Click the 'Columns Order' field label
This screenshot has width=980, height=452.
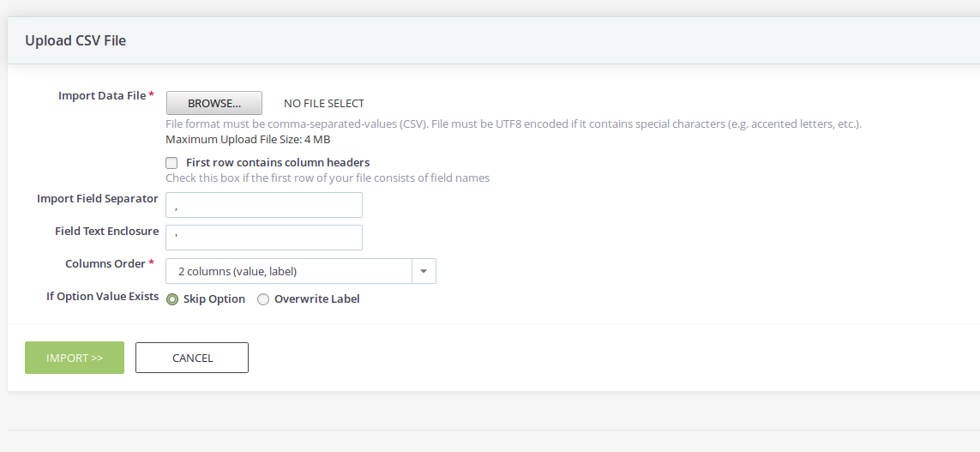(x=105, y=264)
